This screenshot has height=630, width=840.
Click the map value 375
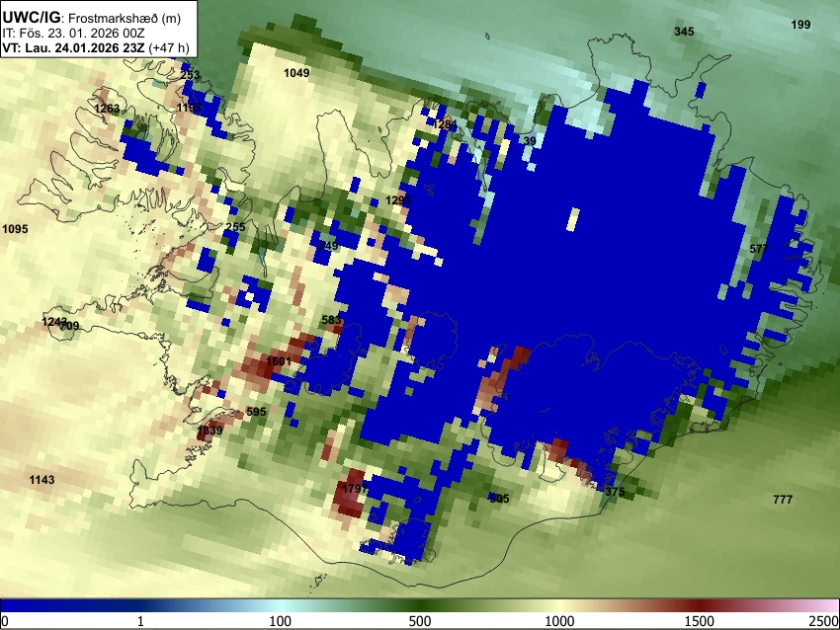tap(615, 492)
